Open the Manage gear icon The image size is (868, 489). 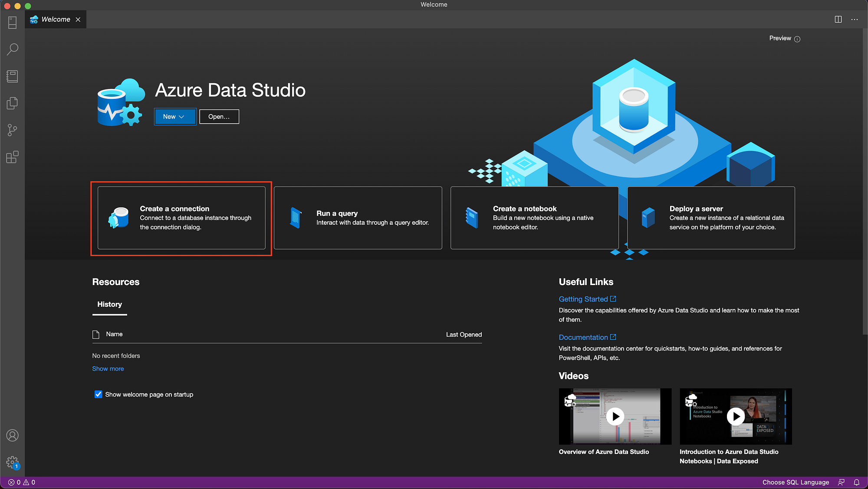(x=12, y=462)
